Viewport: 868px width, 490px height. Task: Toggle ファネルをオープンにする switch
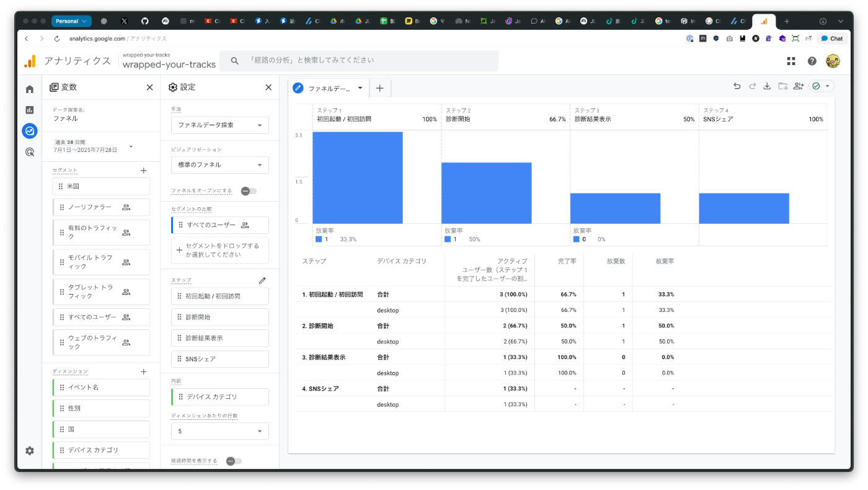249,191
